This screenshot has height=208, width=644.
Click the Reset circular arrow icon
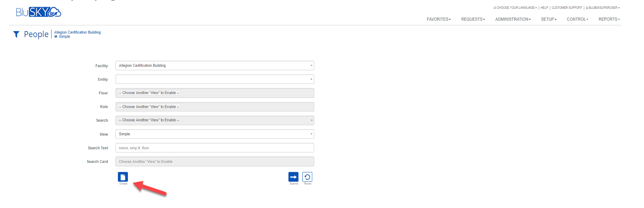307,177
